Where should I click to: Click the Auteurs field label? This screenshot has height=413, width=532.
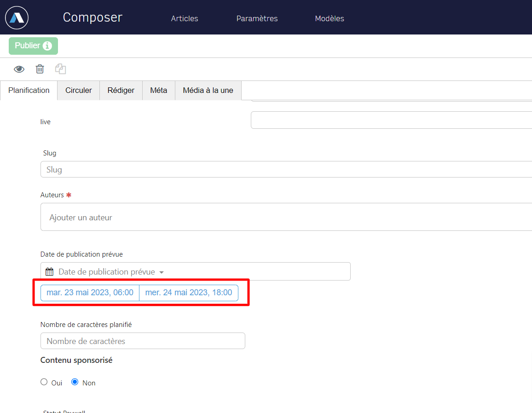click(x=52, y=195)
